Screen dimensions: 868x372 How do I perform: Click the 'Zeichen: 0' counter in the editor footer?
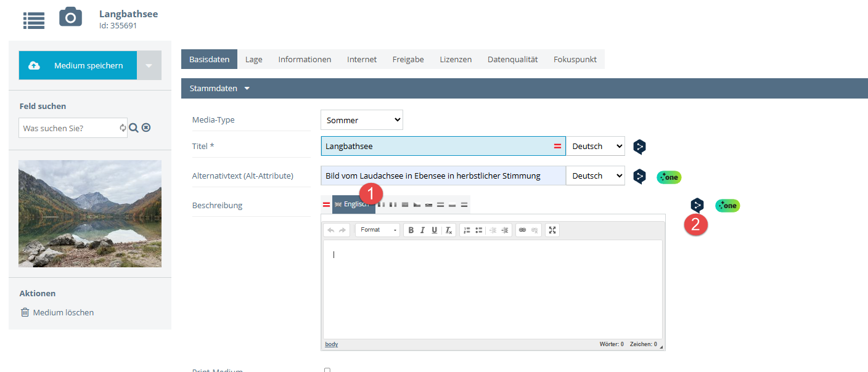[x=644, y=344]
